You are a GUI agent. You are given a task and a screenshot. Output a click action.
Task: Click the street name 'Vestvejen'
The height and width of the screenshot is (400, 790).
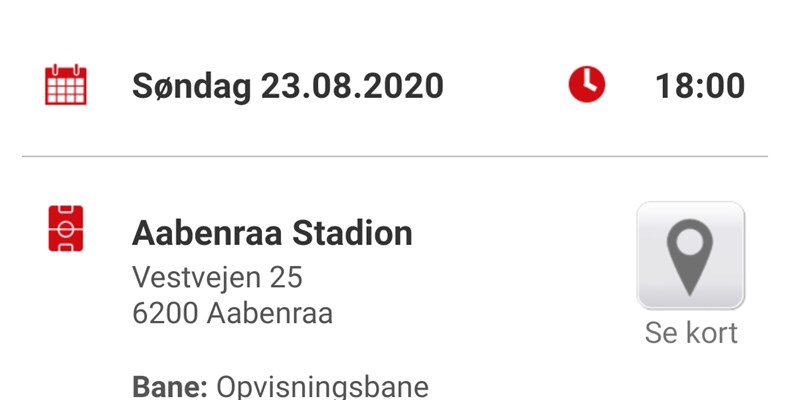(x=193, y=276)
